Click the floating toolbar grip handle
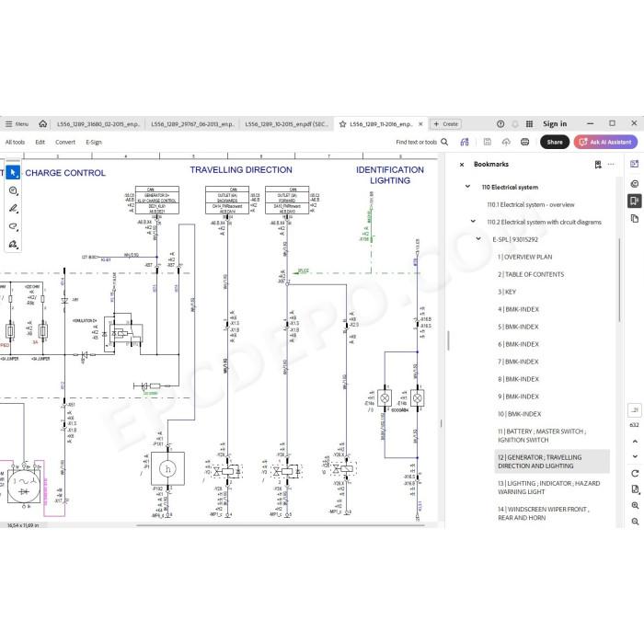The width and height of the screenshot is (644, 644). coord(13,161)
